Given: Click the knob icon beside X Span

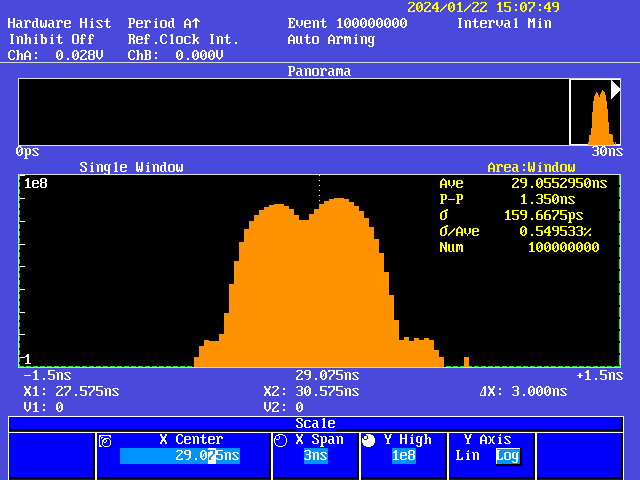Looking at the screenshot, I should coord(280,440).
